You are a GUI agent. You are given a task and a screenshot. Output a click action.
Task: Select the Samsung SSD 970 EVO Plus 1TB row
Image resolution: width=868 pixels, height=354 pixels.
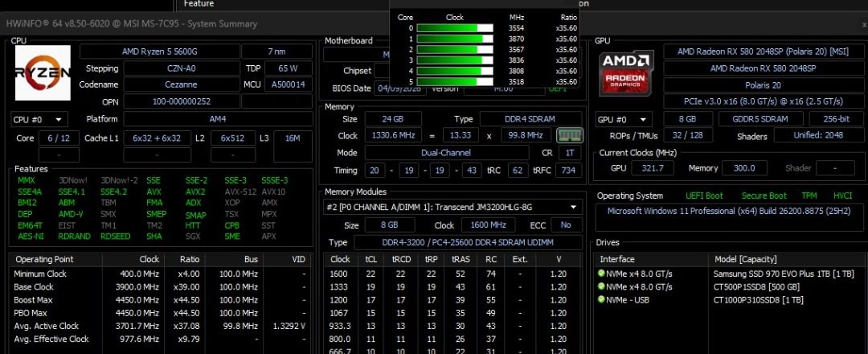[x=731, y=274]
